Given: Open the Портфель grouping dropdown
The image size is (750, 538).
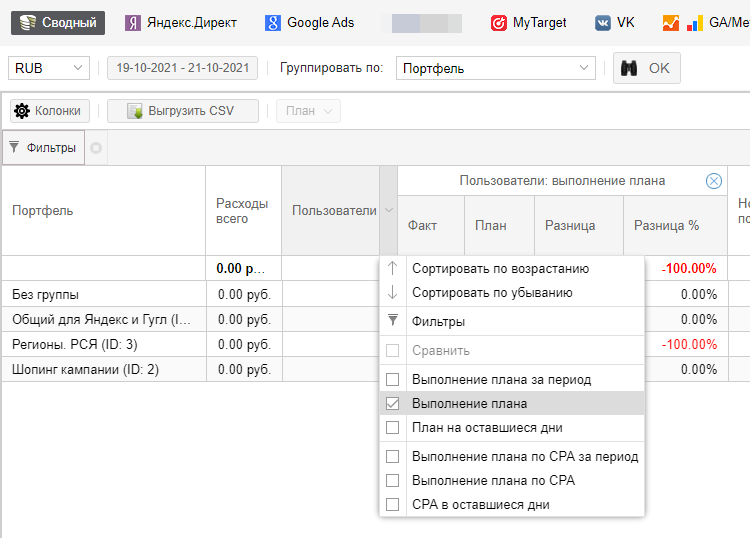Looking at the screenshot, I should pyautogui.click(x=496, y=68).
